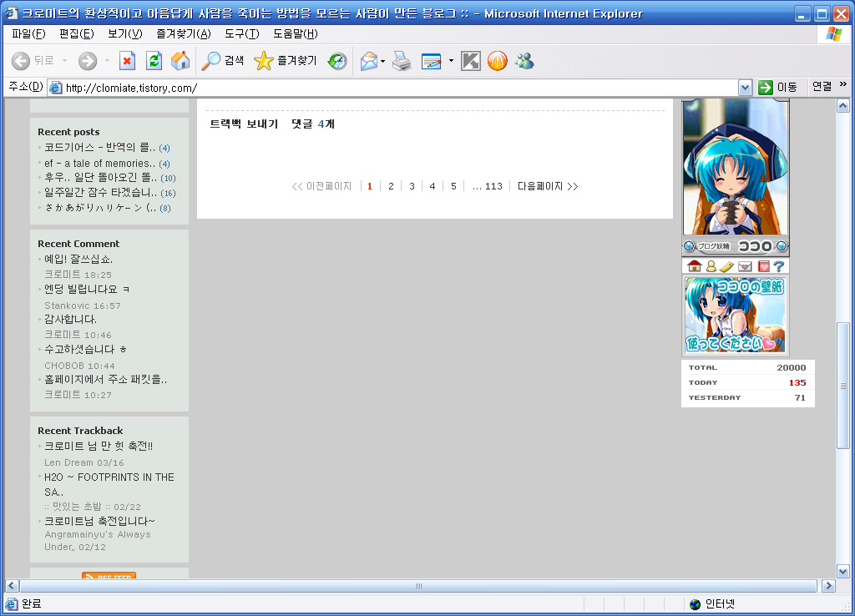Open recent post '코드기어스 - 반역의 를..'
Screen dimensions: 855x616
[x=100, y=147]
